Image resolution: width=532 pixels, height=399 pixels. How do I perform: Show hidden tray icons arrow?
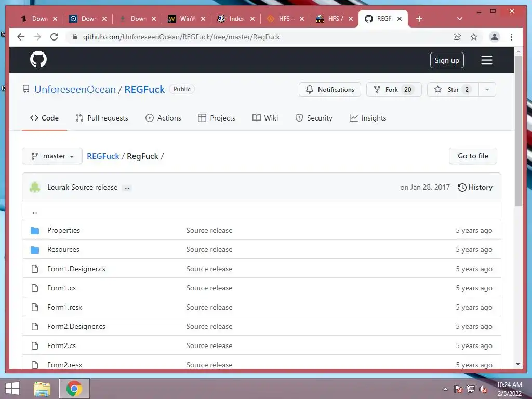445,389
